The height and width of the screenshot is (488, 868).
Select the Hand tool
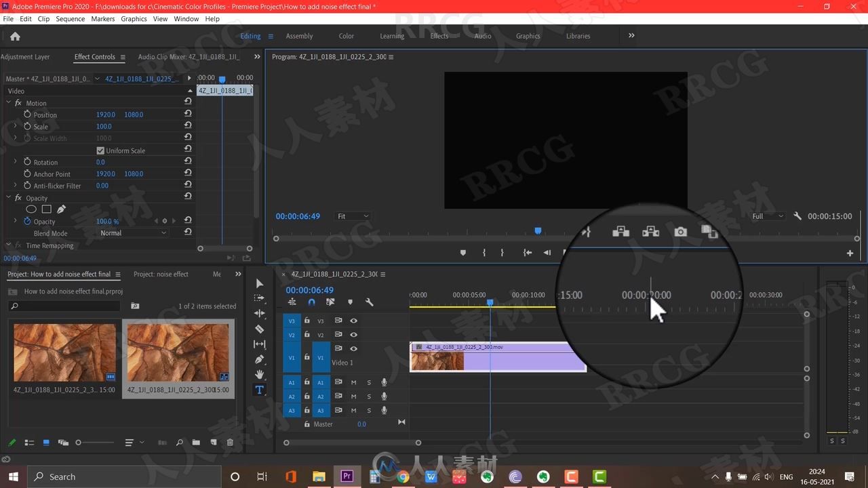click(x=259, y=374)
